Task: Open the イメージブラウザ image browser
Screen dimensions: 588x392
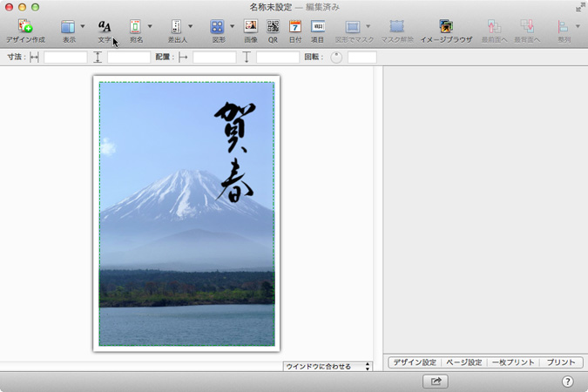Action: 445,28
